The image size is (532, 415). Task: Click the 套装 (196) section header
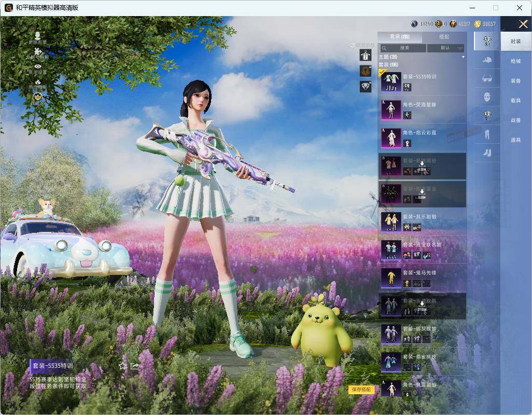[388, 64]
